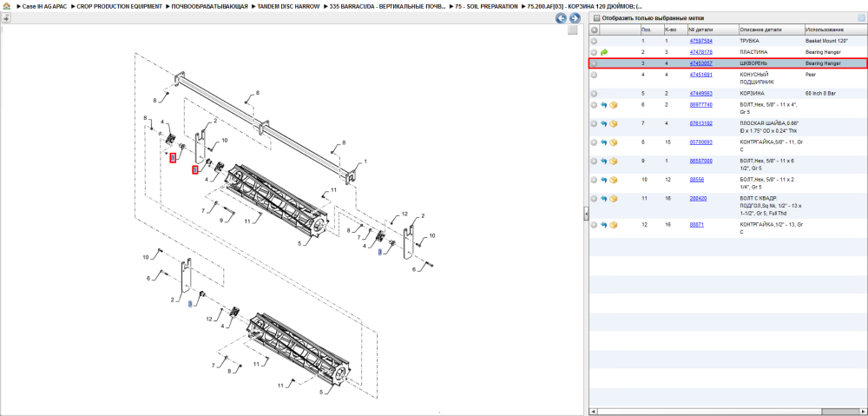Open the table columns settings icon
868x416 pixels.
pos(861,17)
